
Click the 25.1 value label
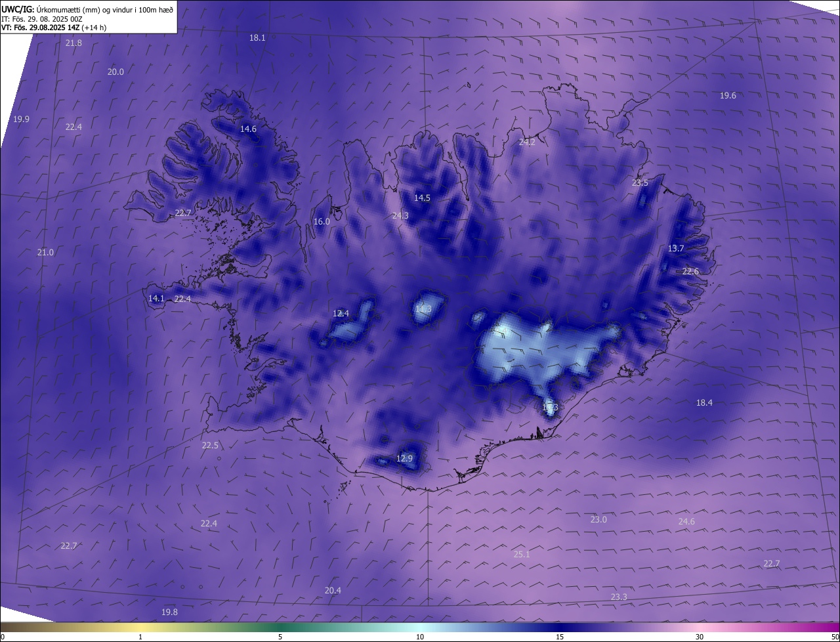(522, 554)
